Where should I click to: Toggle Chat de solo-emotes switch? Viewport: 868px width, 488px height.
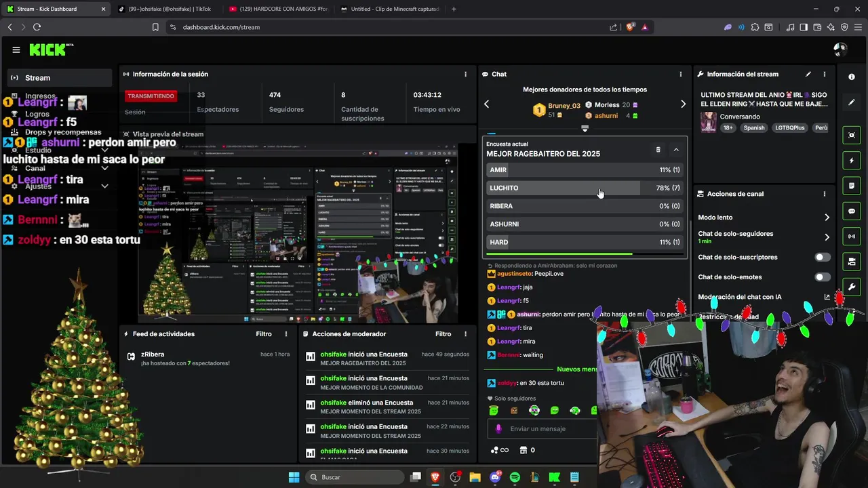coord(823,277)
